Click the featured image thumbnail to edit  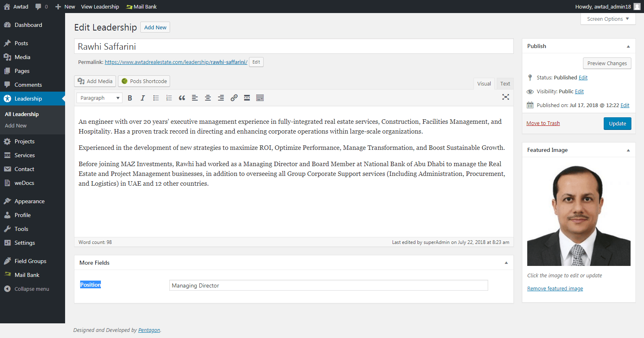579,214
